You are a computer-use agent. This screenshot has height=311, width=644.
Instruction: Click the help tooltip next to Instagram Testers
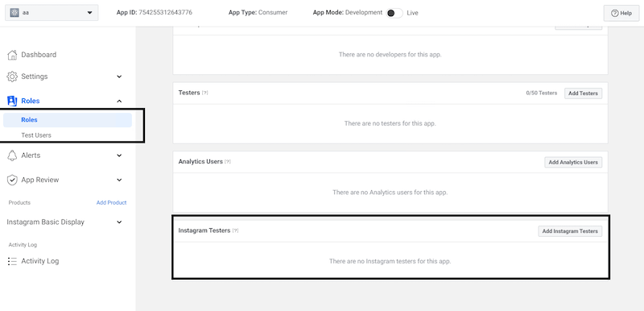click(x=235, y=231)
